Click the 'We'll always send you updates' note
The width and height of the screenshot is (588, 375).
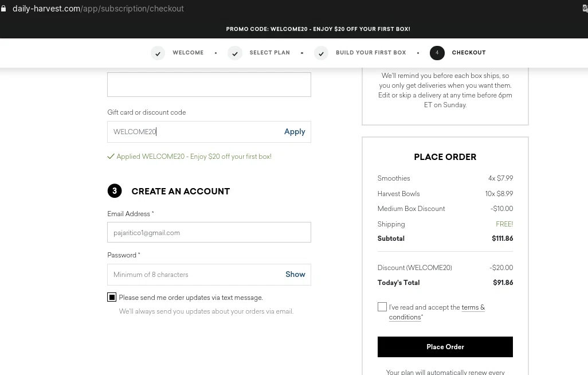206,311
